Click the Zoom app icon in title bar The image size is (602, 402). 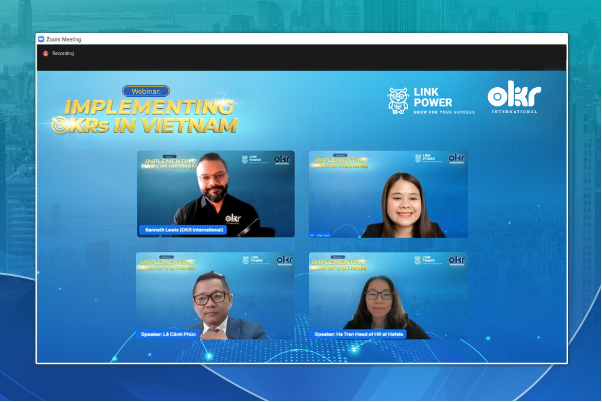(41, 39)
